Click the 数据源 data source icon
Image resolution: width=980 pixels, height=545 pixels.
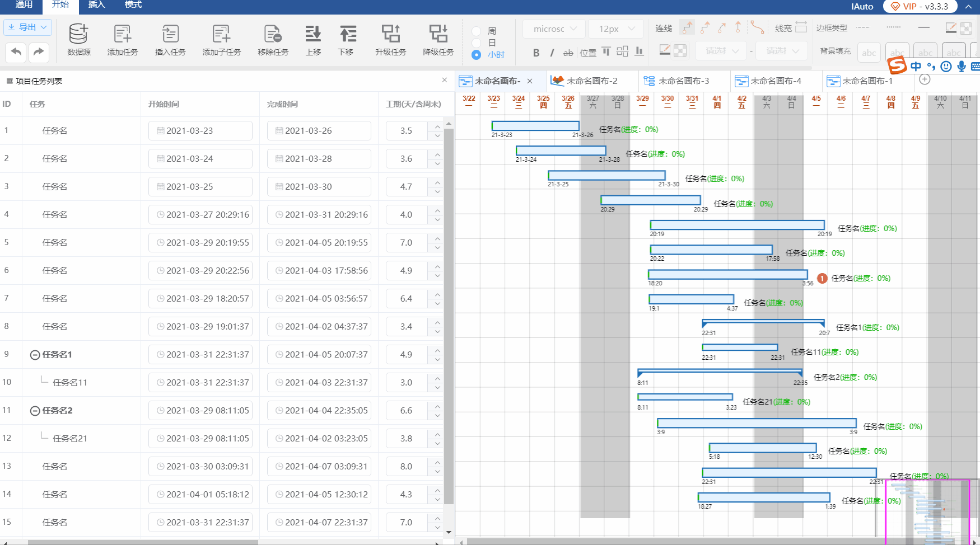click(x=78, y=35)
